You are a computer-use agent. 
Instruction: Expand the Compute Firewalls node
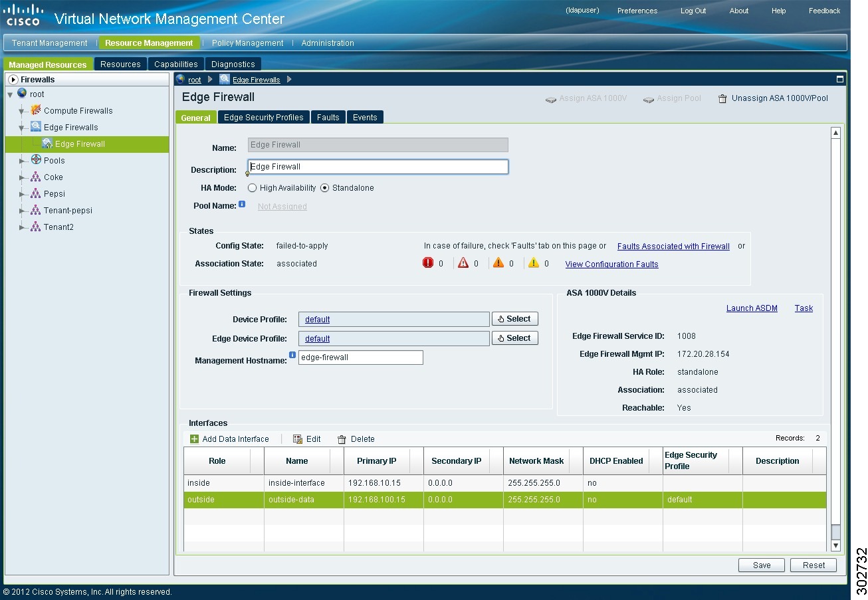coord(21,111)
